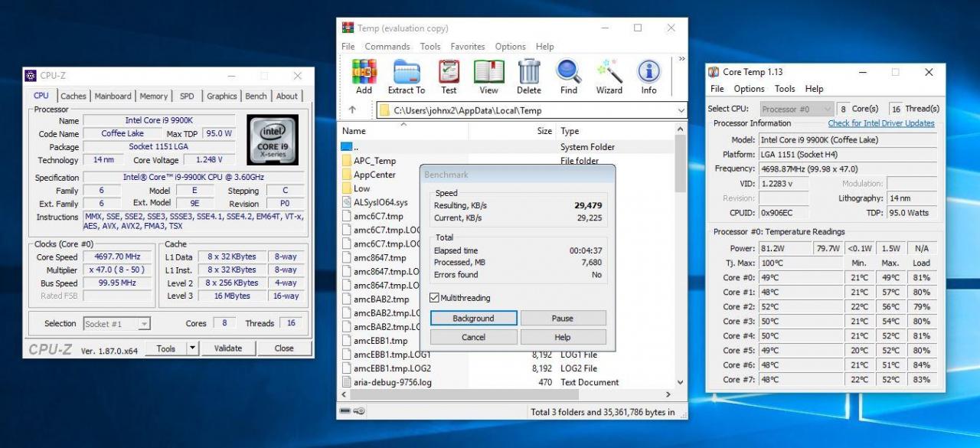The height and width of the screenshot is (448, 980).
Task: Select the ALSysIO64.sys file
Action: click(x=381, y=202)
